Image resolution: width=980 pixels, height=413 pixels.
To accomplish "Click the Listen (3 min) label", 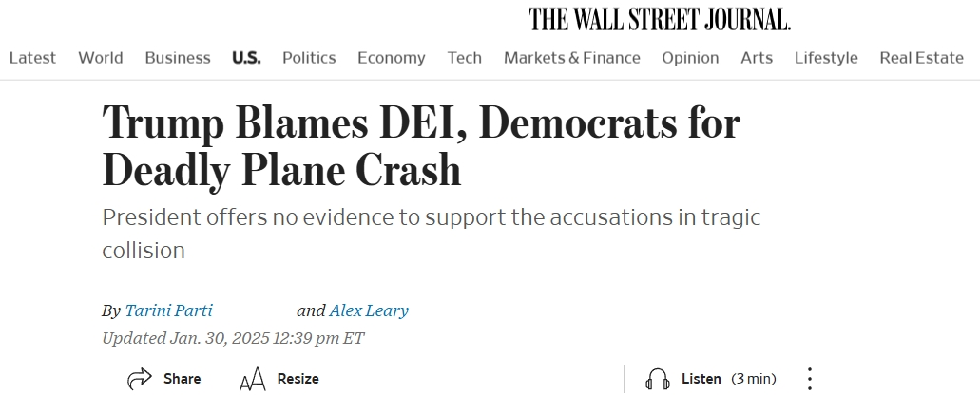I will (729, 379).
